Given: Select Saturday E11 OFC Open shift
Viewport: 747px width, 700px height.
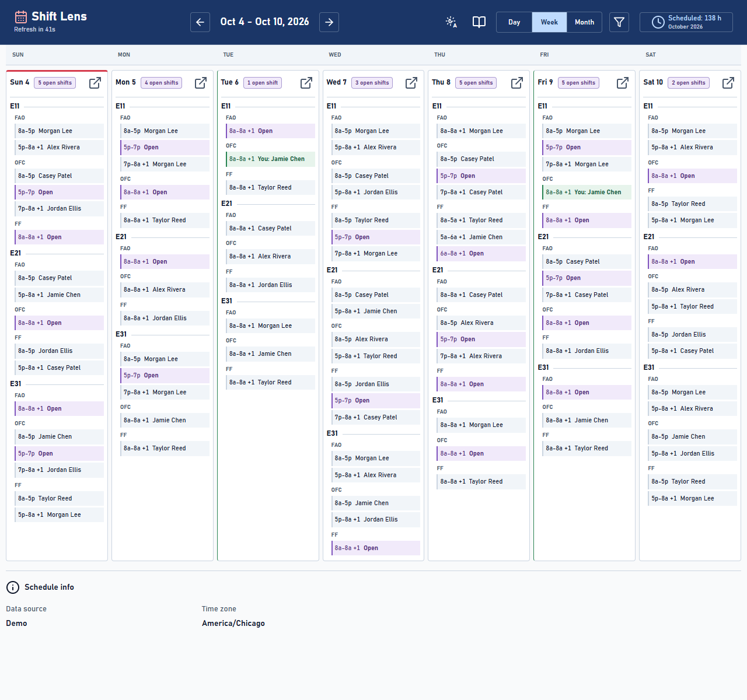Looking at the screenshot, I should pyautogui.click(x=692, y=176).
